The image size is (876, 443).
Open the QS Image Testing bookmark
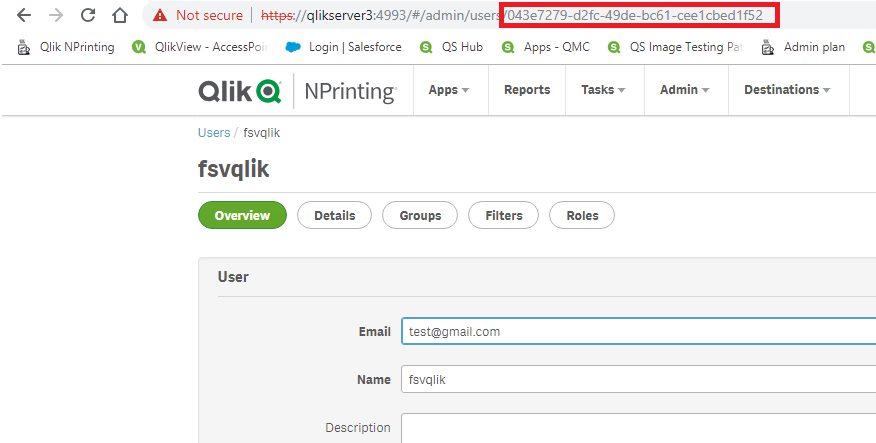click(x=675, y=47)
